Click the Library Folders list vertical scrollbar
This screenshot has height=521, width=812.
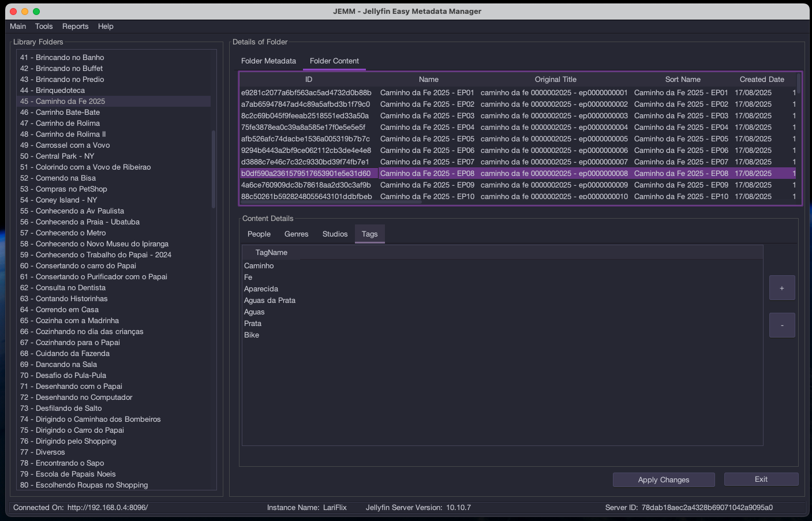coord(213,168)
